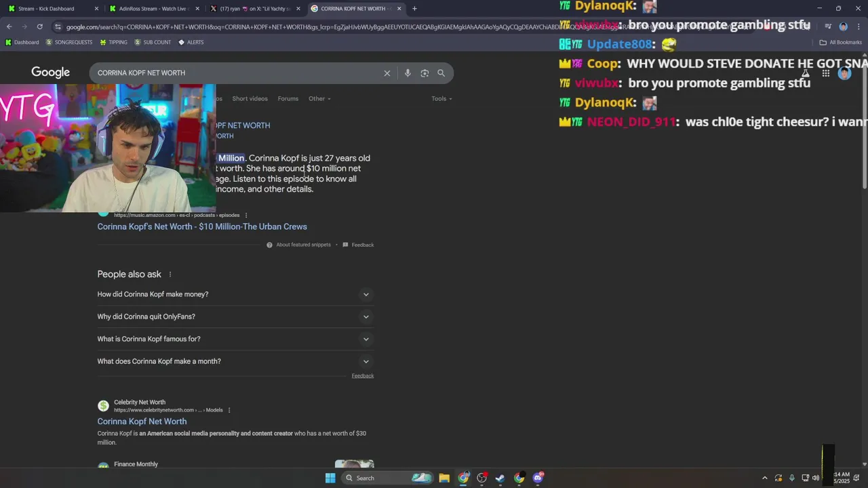Open a new browser tab
This screenshot has height=488, width=868.
[x=414, y=9]
